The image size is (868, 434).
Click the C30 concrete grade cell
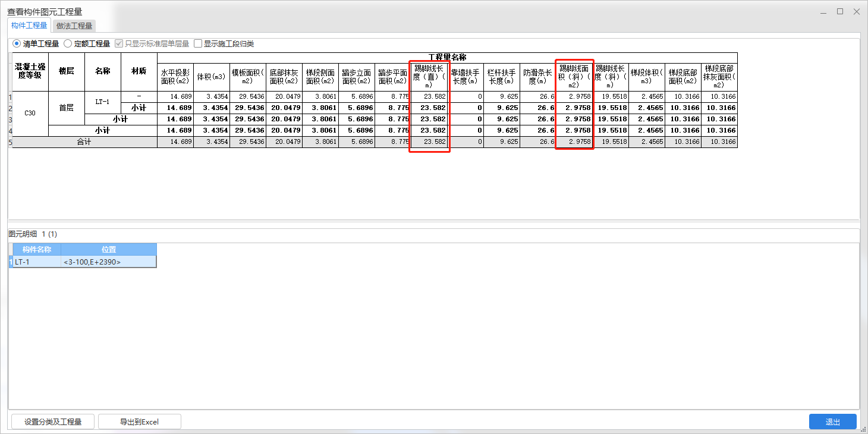[x=30, y=114]
